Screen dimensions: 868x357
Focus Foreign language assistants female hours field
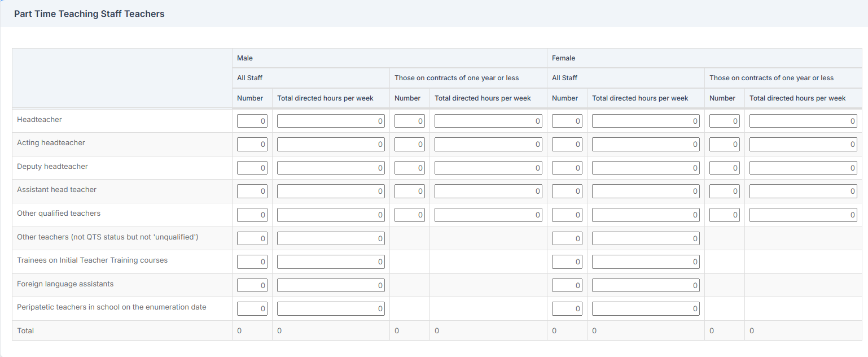(x=646, y=285)
